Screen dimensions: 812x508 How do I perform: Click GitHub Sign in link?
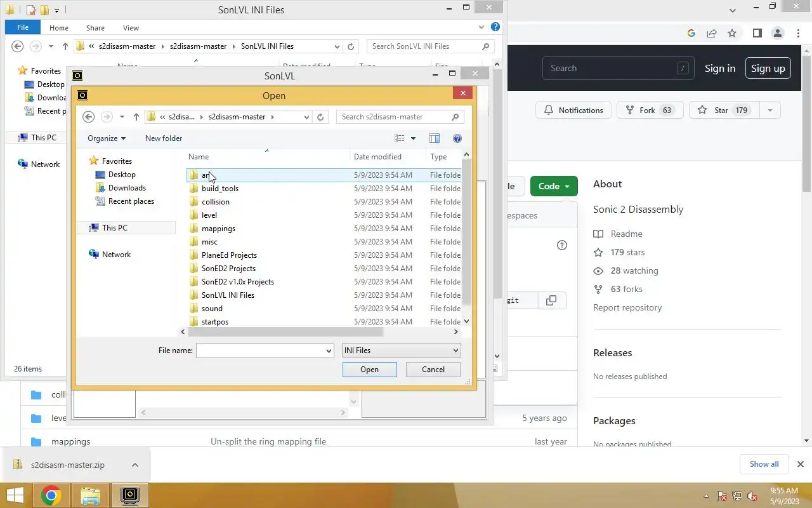720,69
